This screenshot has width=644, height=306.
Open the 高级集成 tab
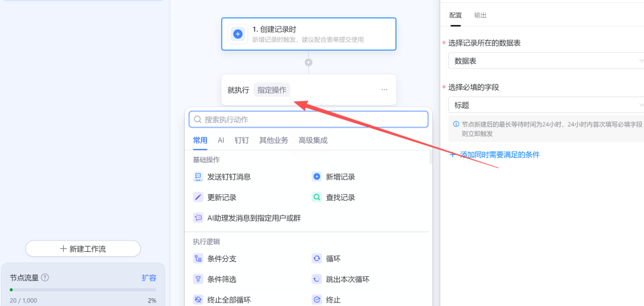pyautogui.click(x=313, y=140)
